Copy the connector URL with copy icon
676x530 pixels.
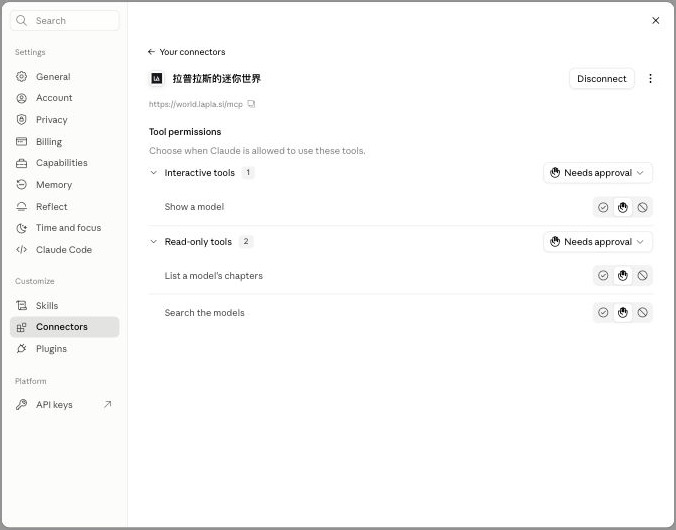pyautogui.click(x=251, y=104)
